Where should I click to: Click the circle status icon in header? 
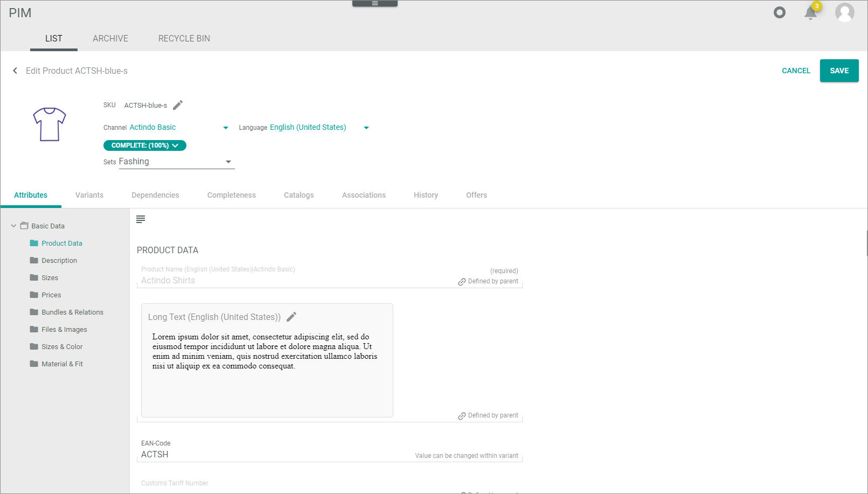[779, 12]
